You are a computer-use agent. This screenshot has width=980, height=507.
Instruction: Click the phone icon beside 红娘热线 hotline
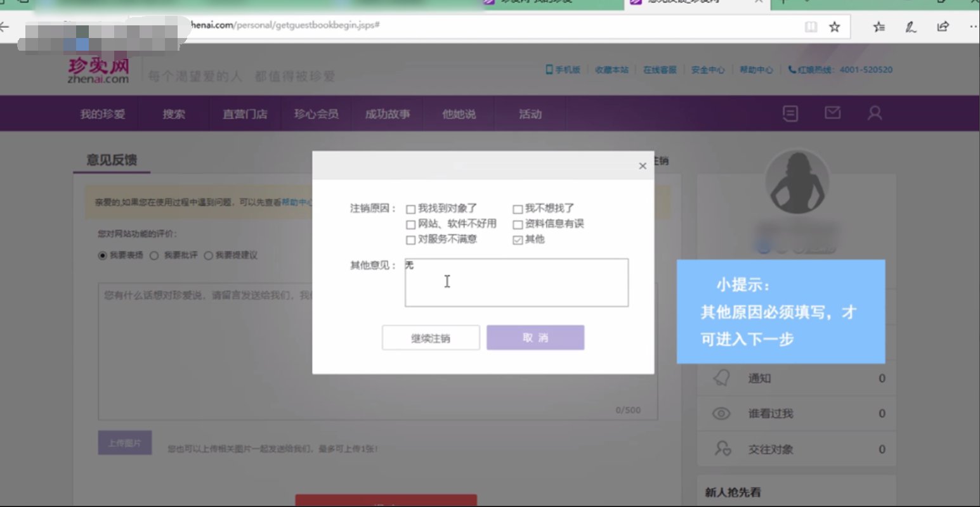[791, 70]
